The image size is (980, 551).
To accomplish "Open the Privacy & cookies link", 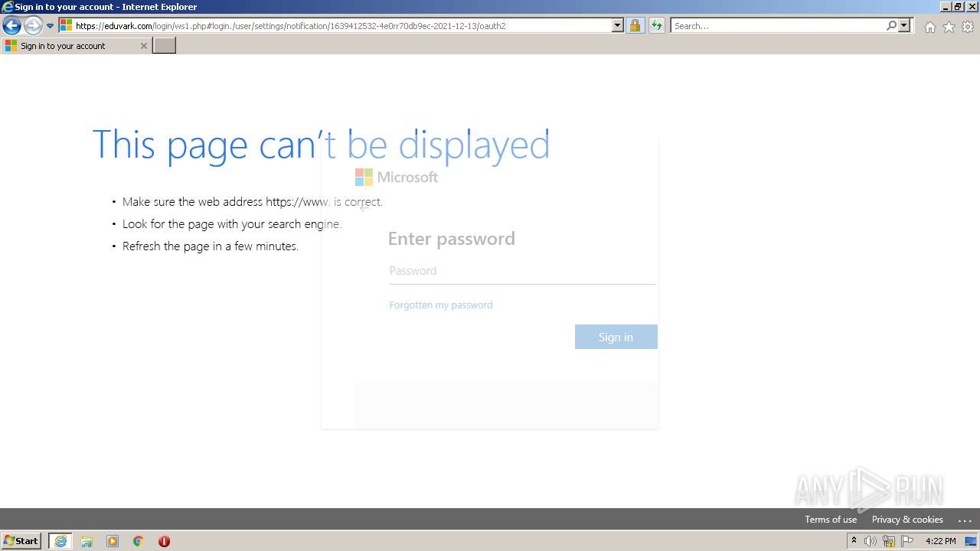I will [907, 519].
